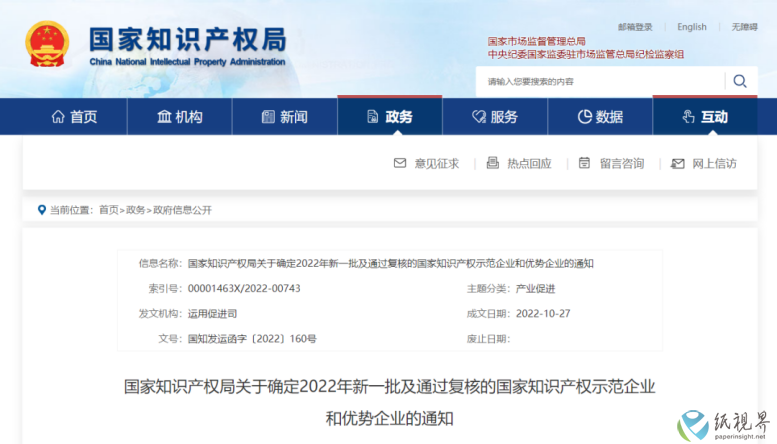Image resolution: width=777 pixels, height=444 pixels.
Task: Open the 数据 navigation tab
Action: pyautogui.click(x=600, y=116)
